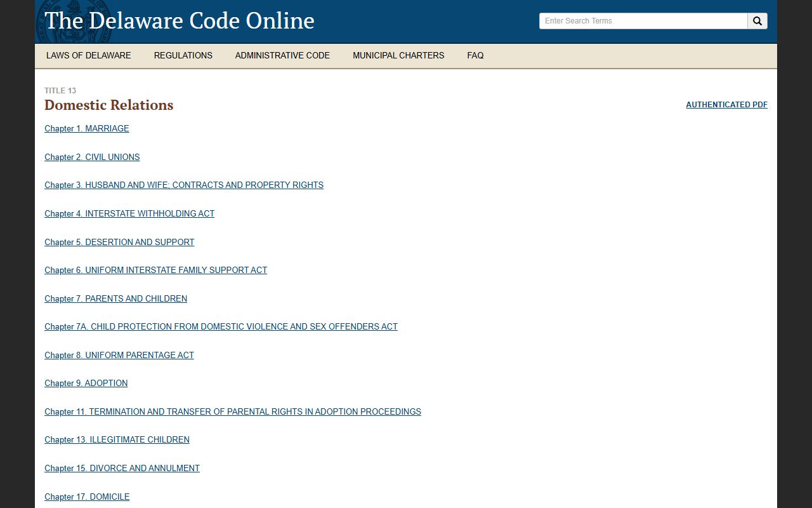Open Chapter 8. Uniform Parentage Act
Viewport: 812px width, 508px height.
(x=119, y=355)
